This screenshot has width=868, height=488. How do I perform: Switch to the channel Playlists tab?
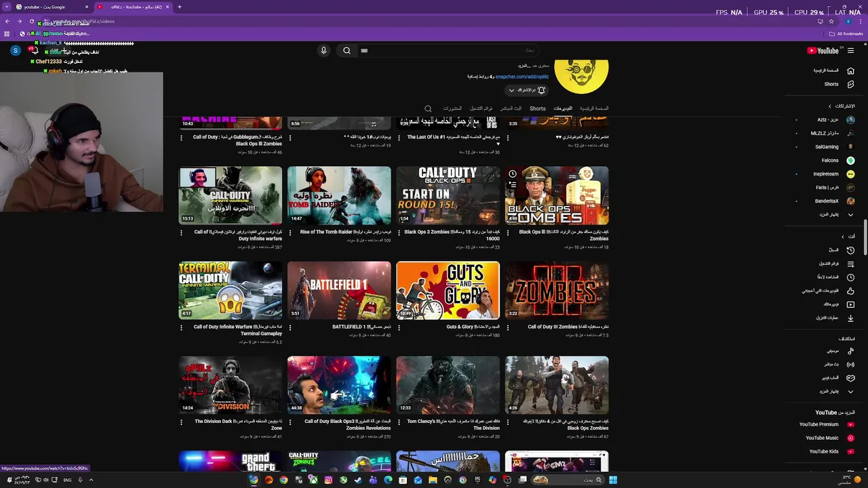click(481, 108)
